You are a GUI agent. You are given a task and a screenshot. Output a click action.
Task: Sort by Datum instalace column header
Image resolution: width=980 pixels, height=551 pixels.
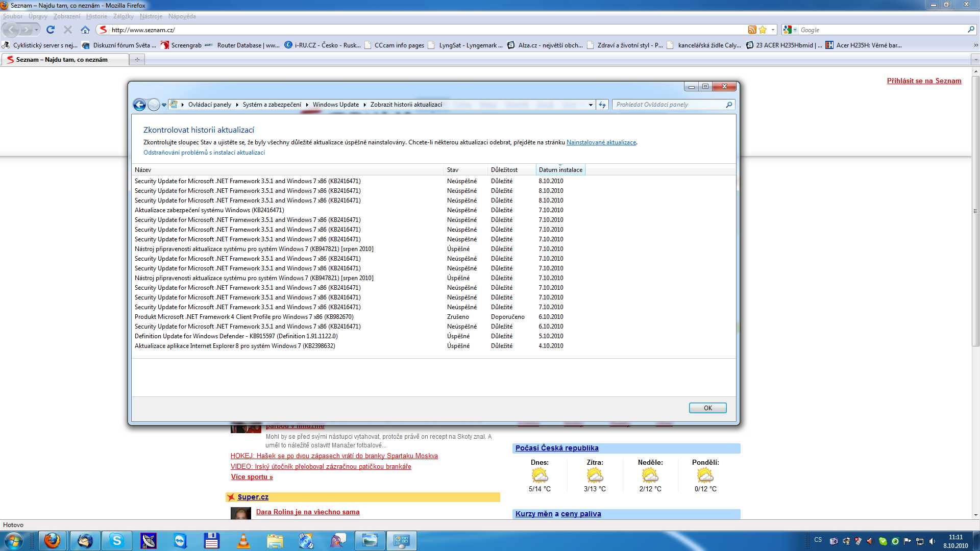[560, 170]
